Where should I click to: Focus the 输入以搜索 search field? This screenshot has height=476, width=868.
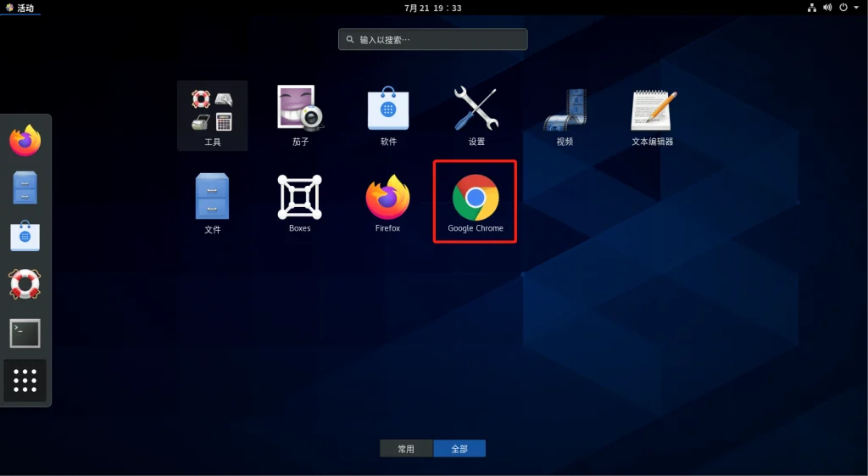[x=433, y=39]
